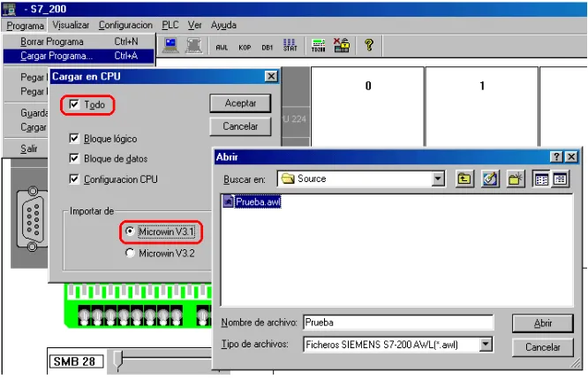588x380 pixels.
Task: Click the SMB 28 slider handle
Action: [118, 361]
